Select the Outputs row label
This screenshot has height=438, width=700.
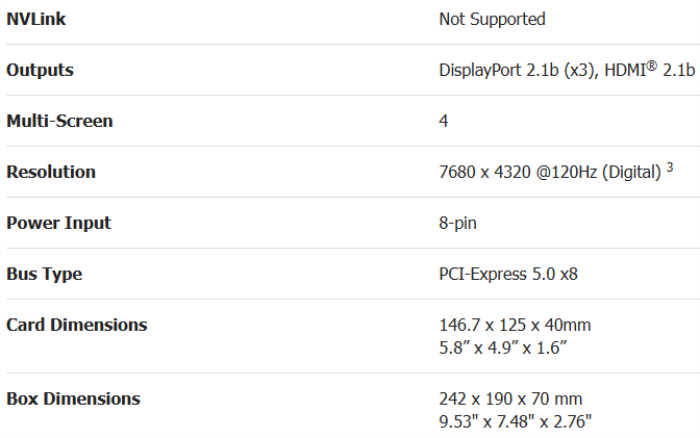(x=40, y=70)
